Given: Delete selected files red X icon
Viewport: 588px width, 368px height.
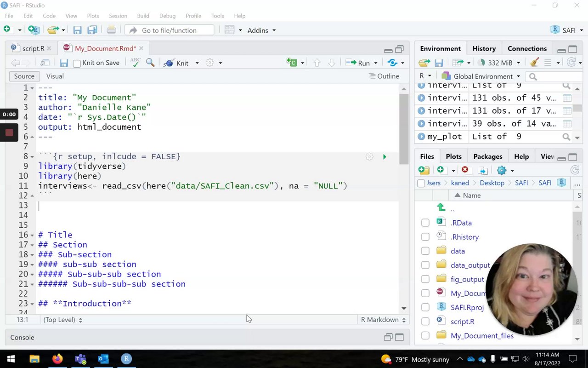Looking at the screenshot, I should [465, 170].
